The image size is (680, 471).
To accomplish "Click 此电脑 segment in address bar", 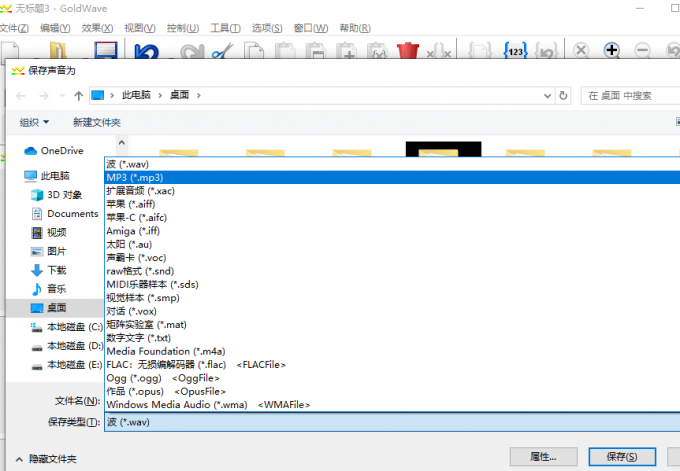I will pyautogui.click(x=136, y=95).
